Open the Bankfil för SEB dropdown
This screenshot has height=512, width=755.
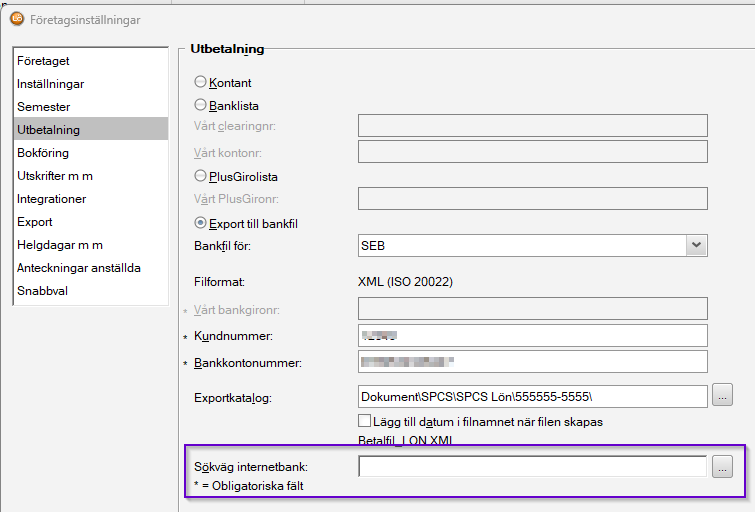tap(696, 245)
